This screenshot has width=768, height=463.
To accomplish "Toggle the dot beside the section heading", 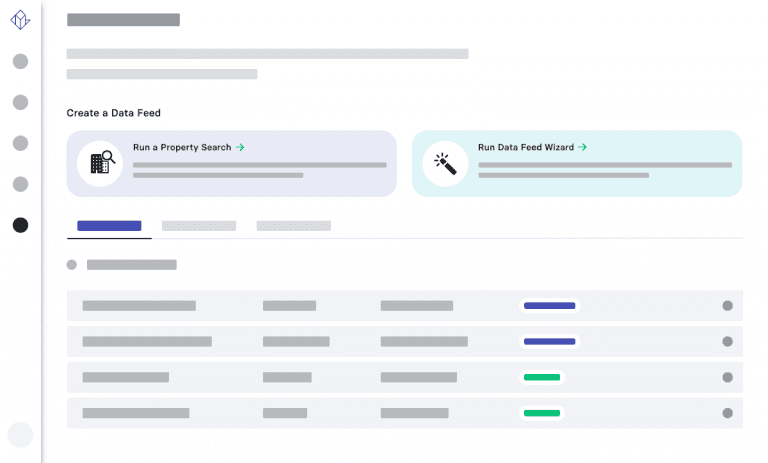I will point(72,265).
